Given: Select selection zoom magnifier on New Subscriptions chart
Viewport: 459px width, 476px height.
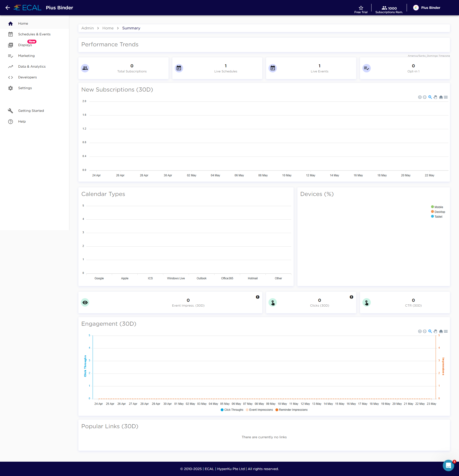Looking at the screenshot, I should click(430, 97).
